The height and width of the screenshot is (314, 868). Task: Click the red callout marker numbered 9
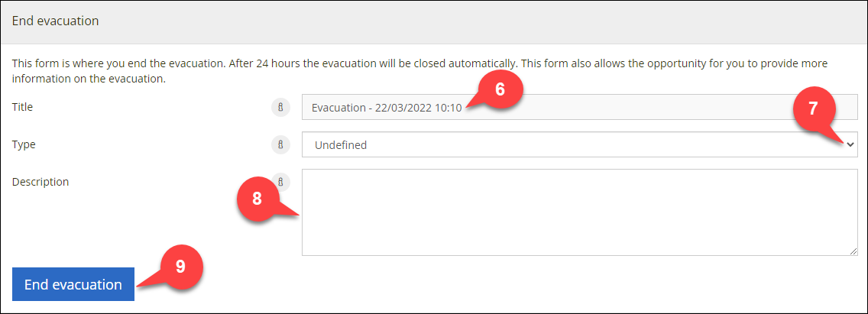coord(180,267)
